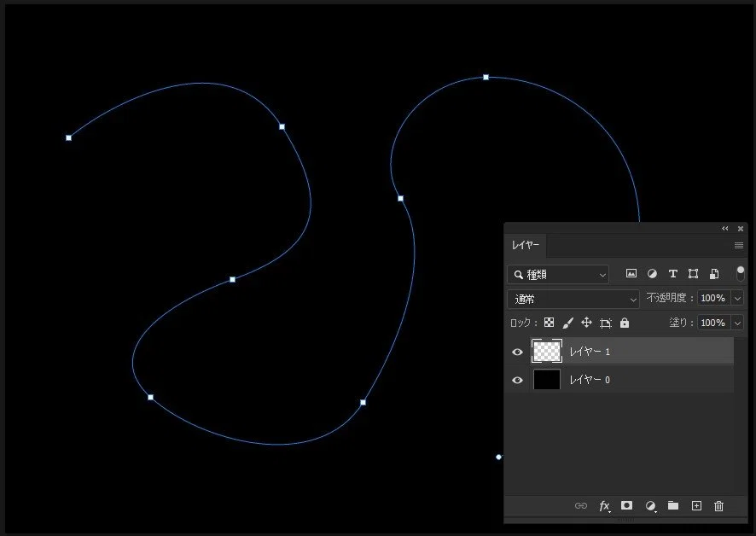The image size is (756, 536).
Task: Lock artboard nesting icon
Action: (x=606, y=323)
